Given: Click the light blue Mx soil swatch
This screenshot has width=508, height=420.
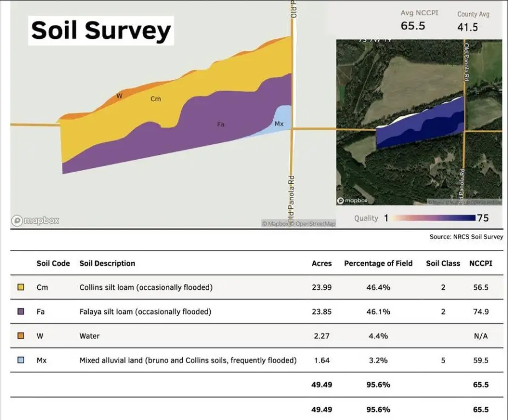Looking at the screenshot, I should [x=21, y=360].
